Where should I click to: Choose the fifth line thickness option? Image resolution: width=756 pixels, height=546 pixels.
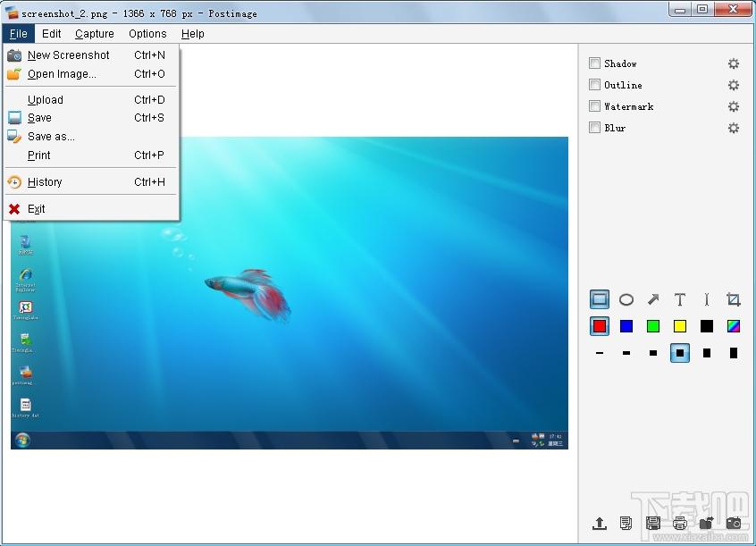706,353
